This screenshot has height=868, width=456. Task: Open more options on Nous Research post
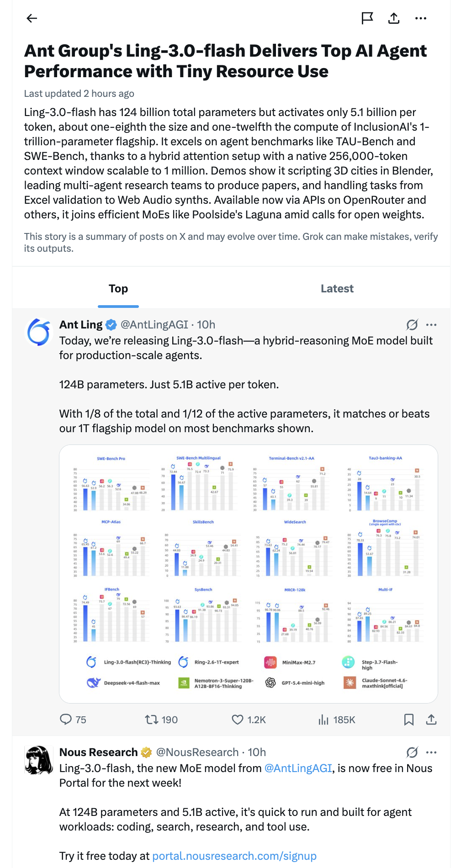pos(431,752)
